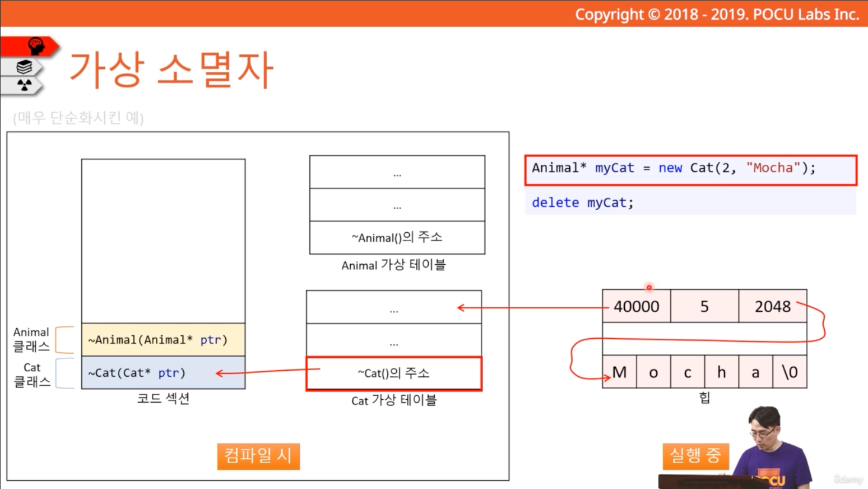Click the new Cat(2, "Mocha") code line
The height and width of the screenshot is (489, 868).
(690, 170)
